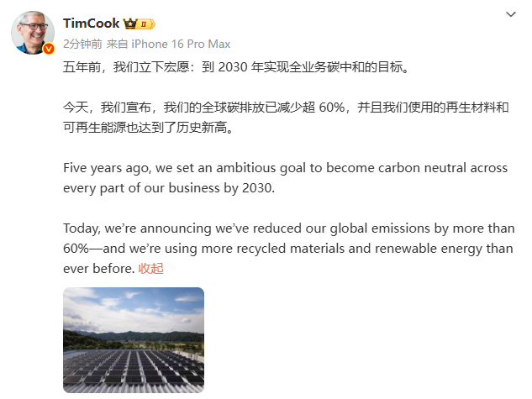
Task: Click the 来自 source prefix text
Action: point(124,44)
